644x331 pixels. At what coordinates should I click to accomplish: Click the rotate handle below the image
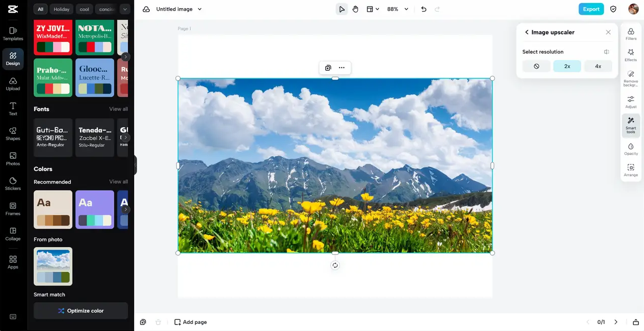click(x=335, y=265)
